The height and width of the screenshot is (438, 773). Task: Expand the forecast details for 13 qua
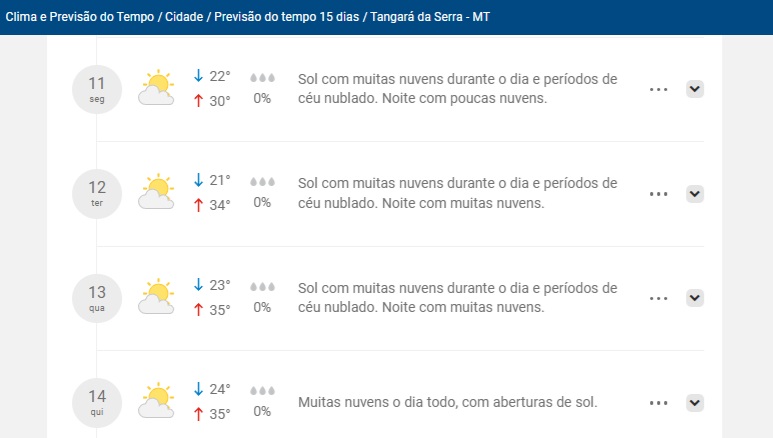[695, 298]
